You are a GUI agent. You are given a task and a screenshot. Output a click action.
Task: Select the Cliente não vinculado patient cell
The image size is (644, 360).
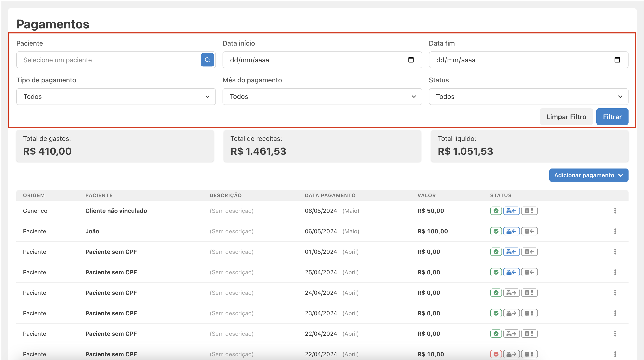[116, 211]
